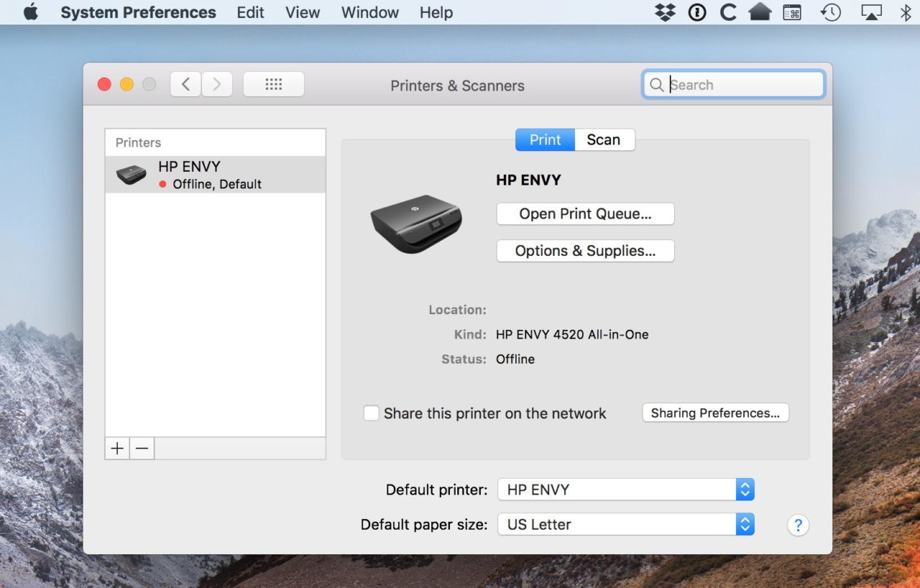The height and width of the screenshot is (588, 920).
Task: Open the 1Password menu bar icon
Action: [x=697, y=12]
